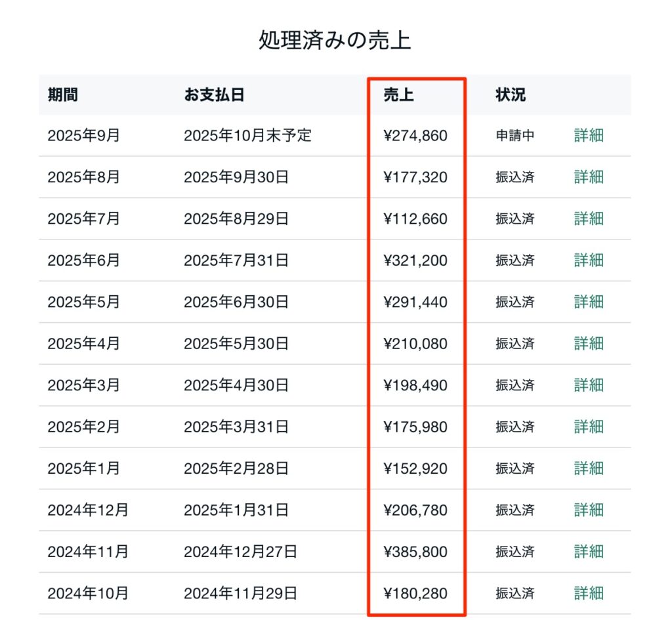
Task: Open 詳細 for 2025年4月 period
Action: [x=589, y=343]
